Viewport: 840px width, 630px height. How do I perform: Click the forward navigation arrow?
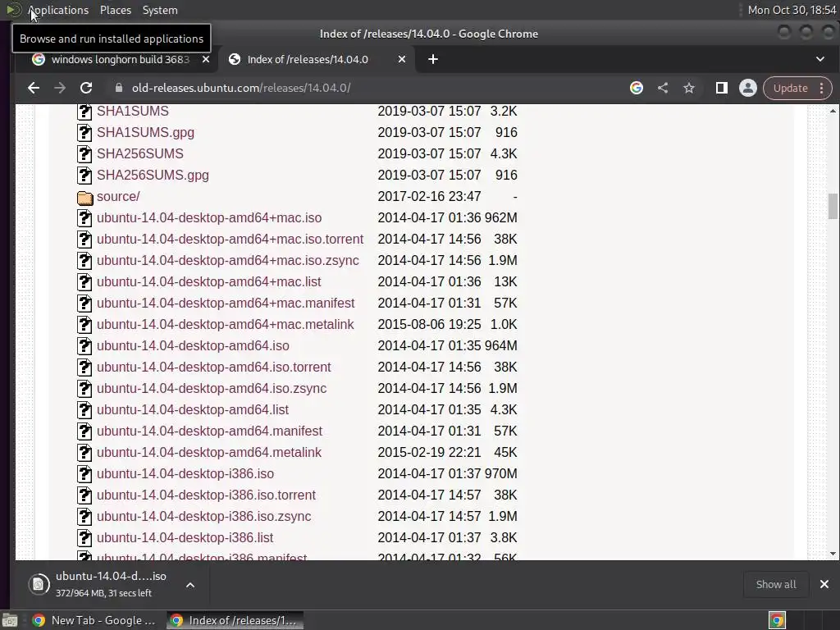(59, 88)
